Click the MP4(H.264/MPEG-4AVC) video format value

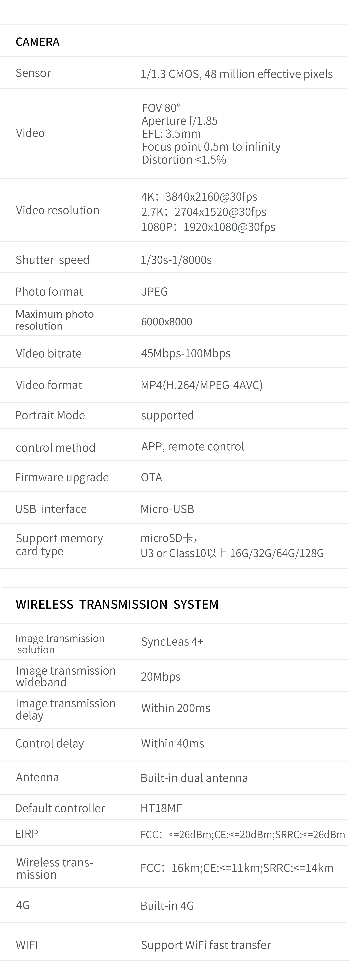point(201,385)
